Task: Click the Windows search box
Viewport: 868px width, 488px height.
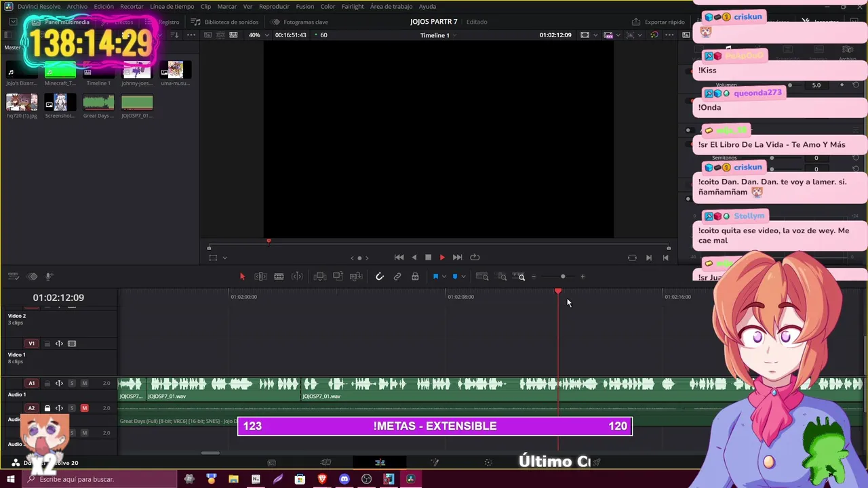Action: pos(99,479)
